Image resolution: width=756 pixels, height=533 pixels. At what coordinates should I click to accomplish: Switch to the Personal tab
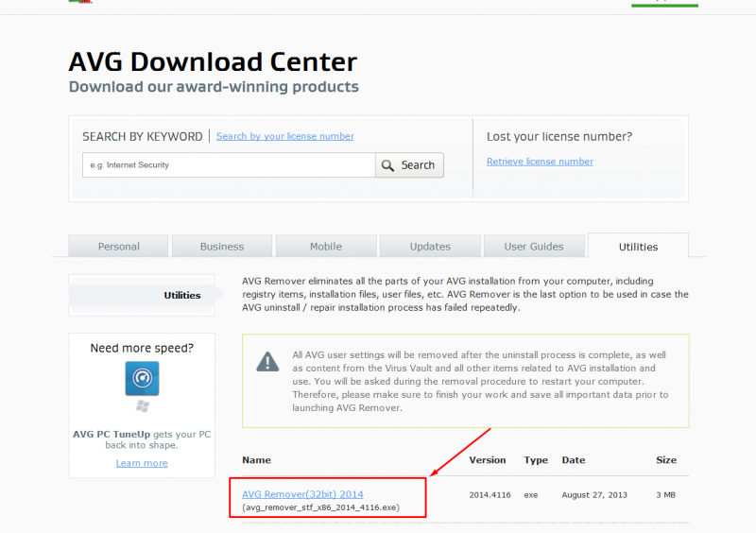click(118, 246)
